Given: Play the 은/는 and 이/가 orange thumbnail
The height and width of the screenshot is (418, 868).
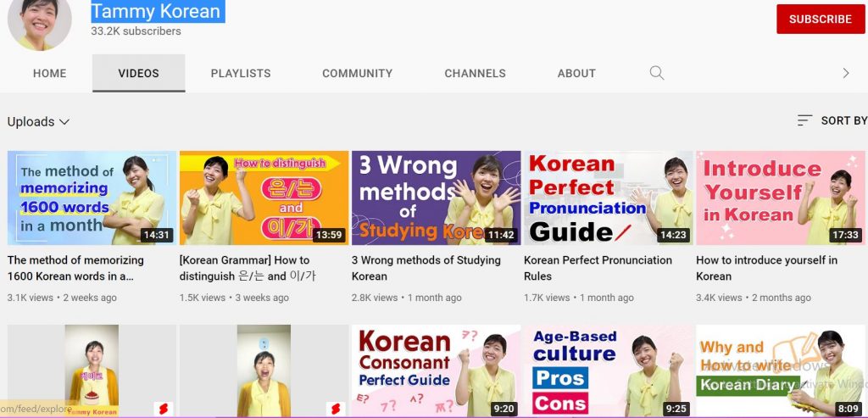Looking at the screenshot, I should click(264, 198).
